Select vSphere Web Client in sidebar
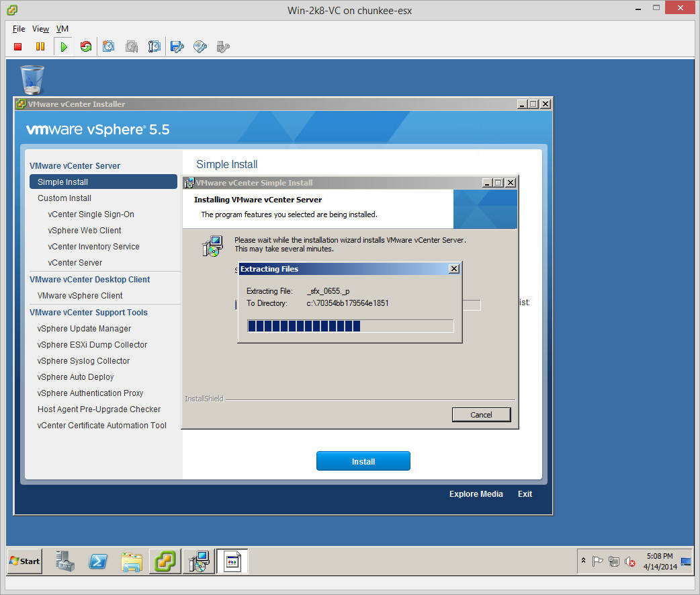This screenshot has width=700, height=595. 85,231
